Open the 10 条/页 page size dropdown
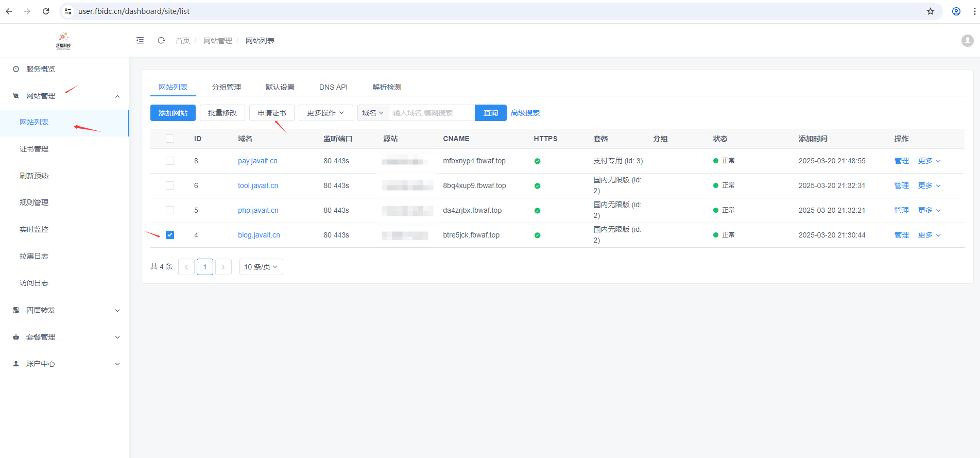This screenshot has width=980, height=458. [261, 267]
